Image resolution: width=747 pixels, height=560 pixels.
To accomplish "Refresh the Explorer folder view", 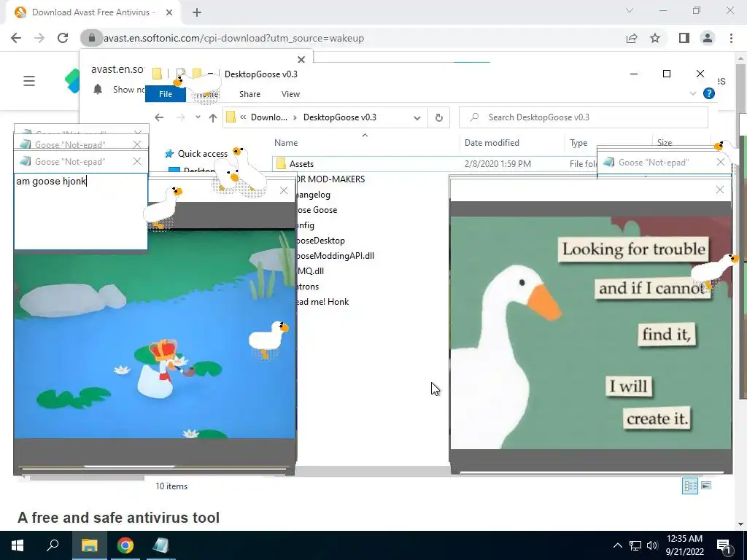I will click(438, 117).
